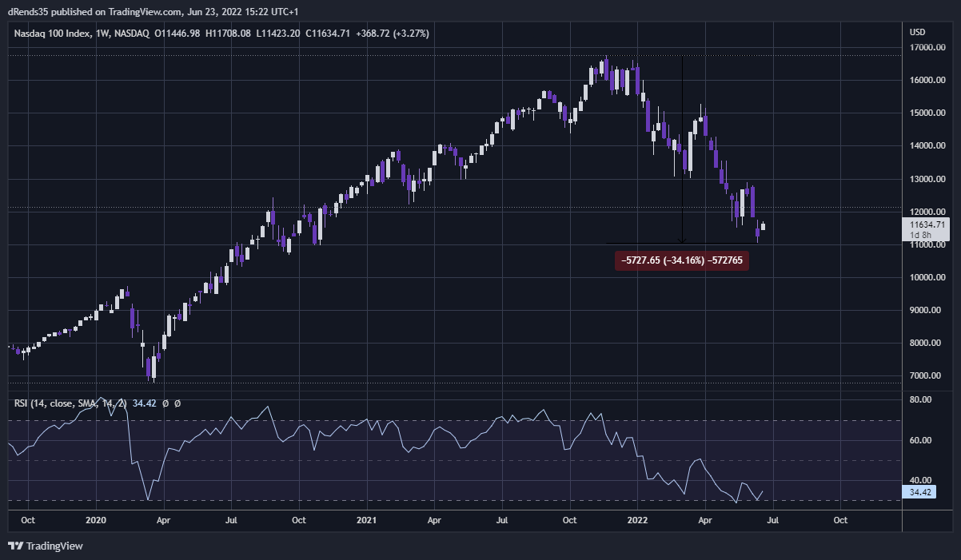This screenshot has height=560, width=961.
Task: Click '10000.00' on the price axis
Action: click(927, 278)
